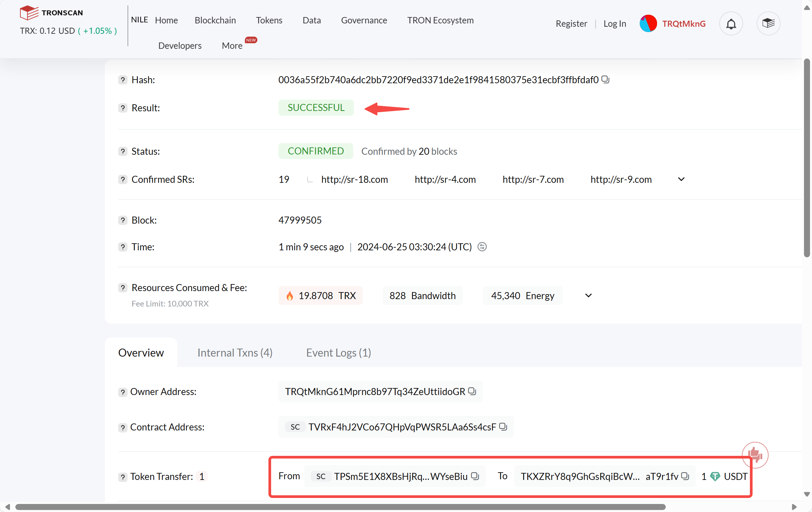
Task: Open block number 47999505
Action: click(300, 220)
